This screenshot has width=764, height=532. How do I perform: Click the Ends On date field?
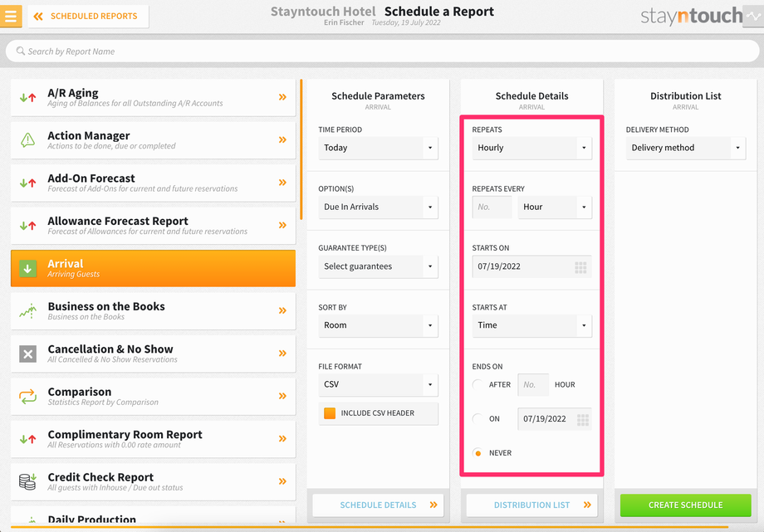click(x=555, y=418)
